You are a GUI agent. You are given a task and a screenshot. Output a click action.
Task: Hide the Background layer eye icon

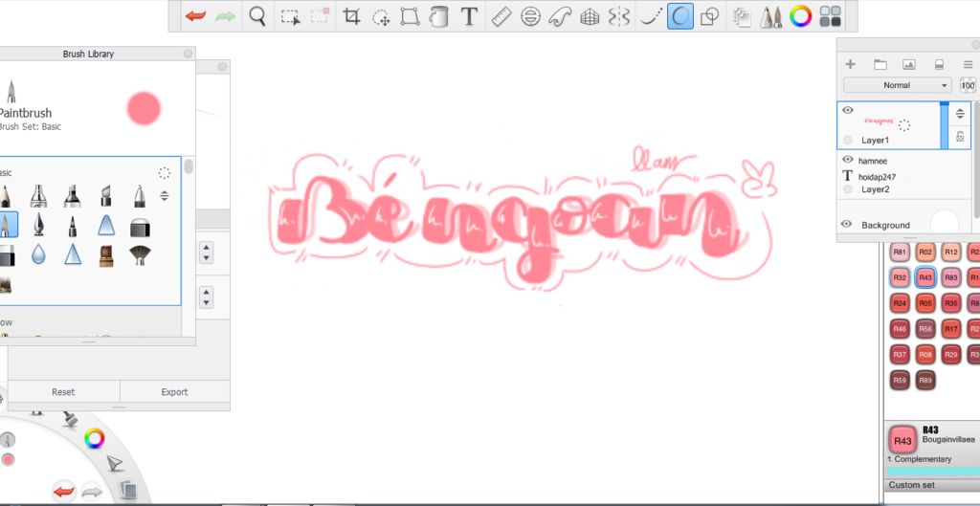847,224
